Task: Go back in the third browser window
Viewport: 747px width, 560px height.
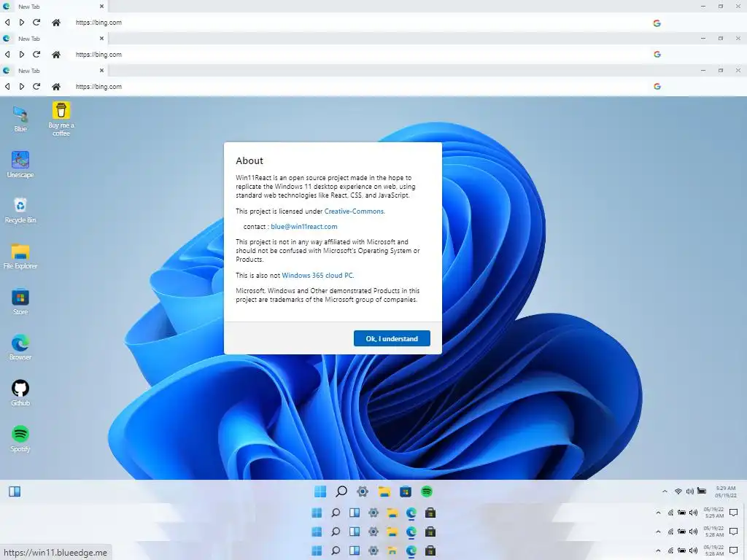Action: [x=7, y=86]
